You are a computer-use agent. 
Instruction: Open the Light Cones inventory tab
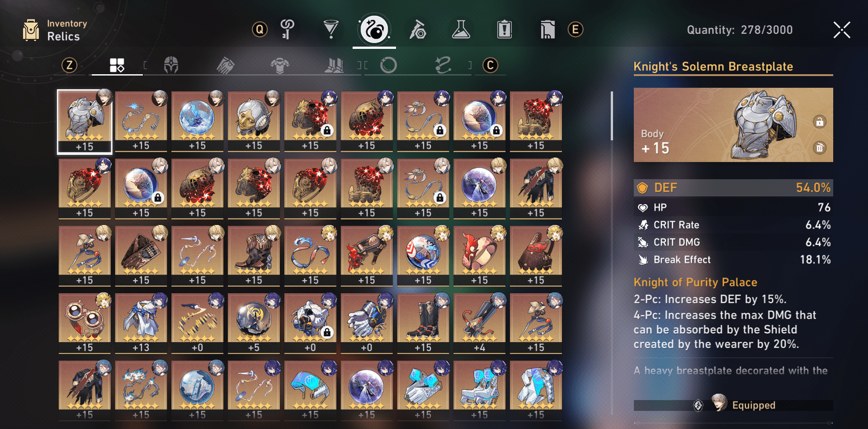[330, 29]
